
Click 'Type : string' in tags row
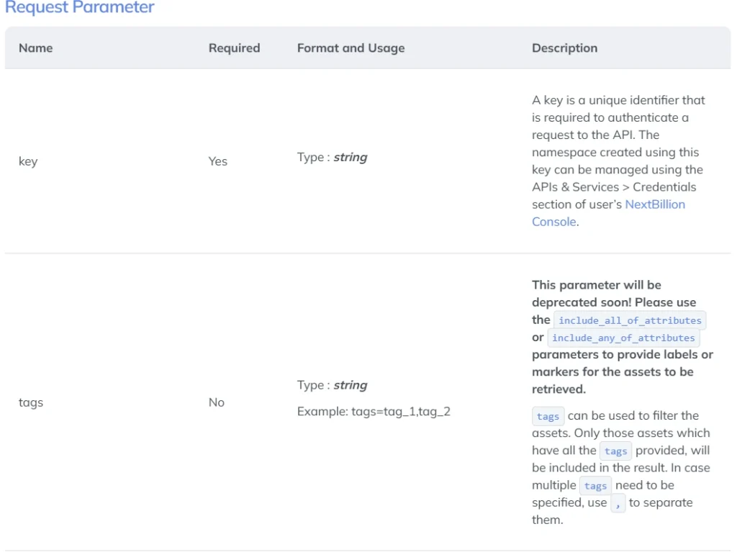(333, 385)
